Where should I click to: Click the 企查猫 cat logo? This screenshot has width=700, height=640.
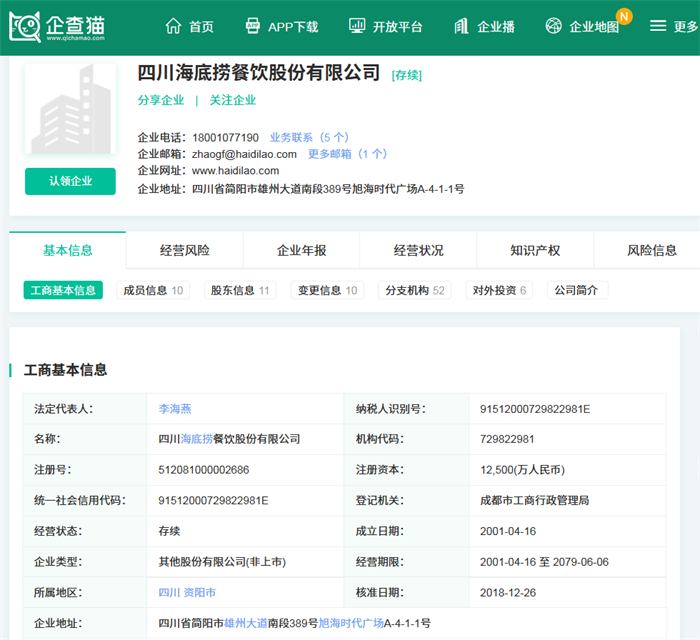coord(57,27)
